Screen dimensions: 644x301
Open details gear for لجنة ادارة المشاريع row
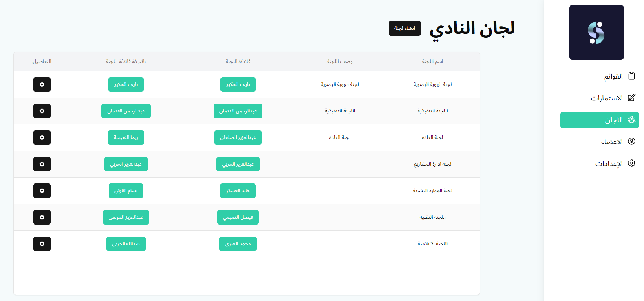click(42, 164)
